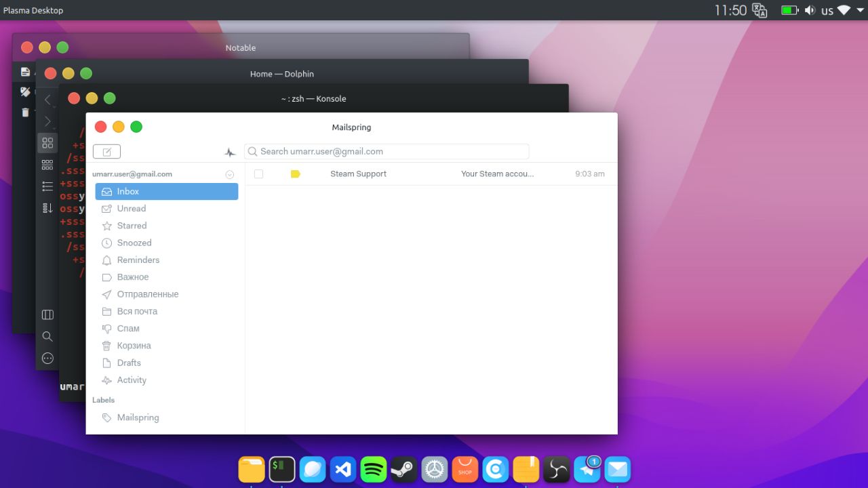The width and height of the screenshot is (868, 488).
Task: Switch keyboard layout via the 'us' indicator
Action: point(827,11)
